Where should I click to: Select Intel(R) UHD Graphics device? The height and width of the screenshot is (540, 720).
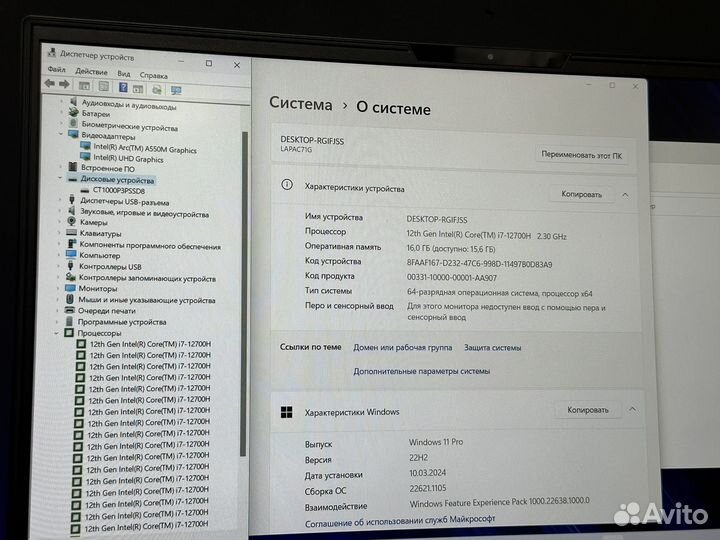click(x=128, y=158)
